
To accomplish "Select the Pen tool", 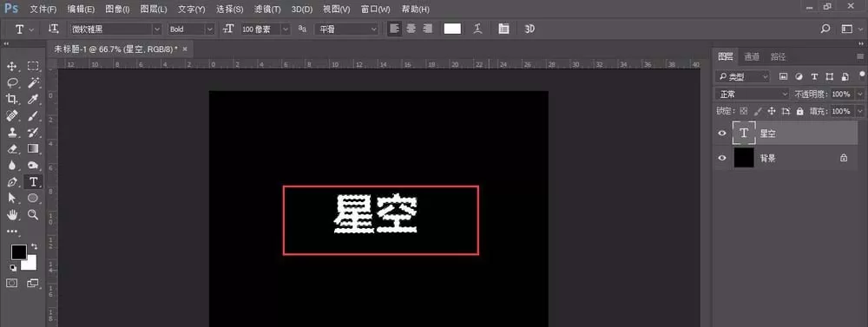I will pyautogui.click(x=11, y=181).
